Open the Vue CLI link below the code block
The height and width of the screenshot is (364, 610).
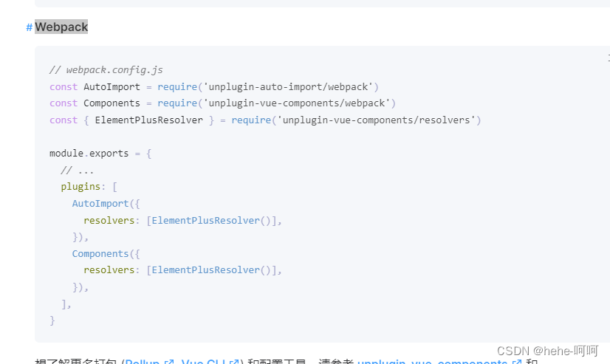[210, 361]
